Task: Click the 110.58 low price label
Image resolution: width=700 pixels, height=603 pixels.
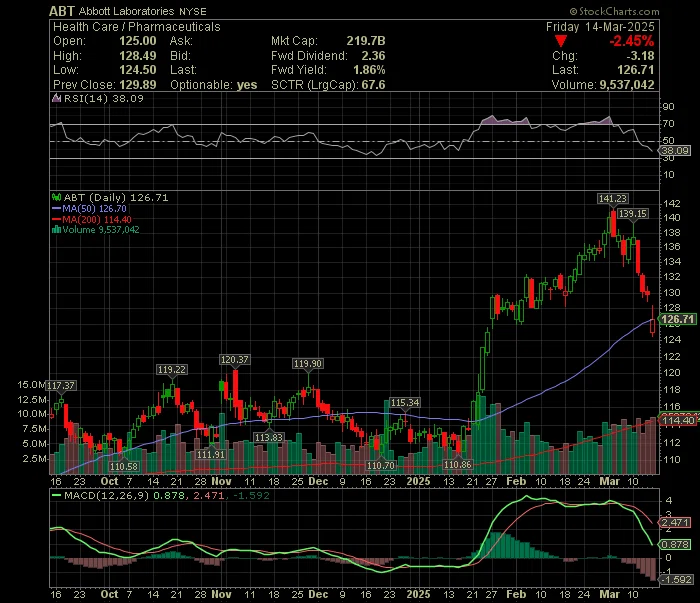Action: pos(124,467)
